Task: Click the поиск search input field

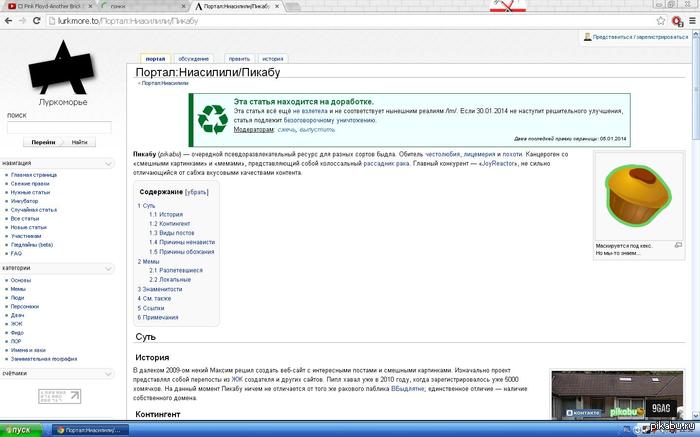Action: 59,127
